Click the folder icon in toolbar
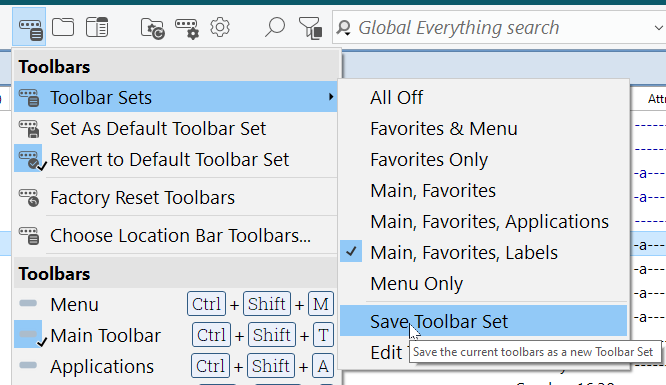Image resolution: width=666 pixels, height=385 pixels. tap(63, 27)
